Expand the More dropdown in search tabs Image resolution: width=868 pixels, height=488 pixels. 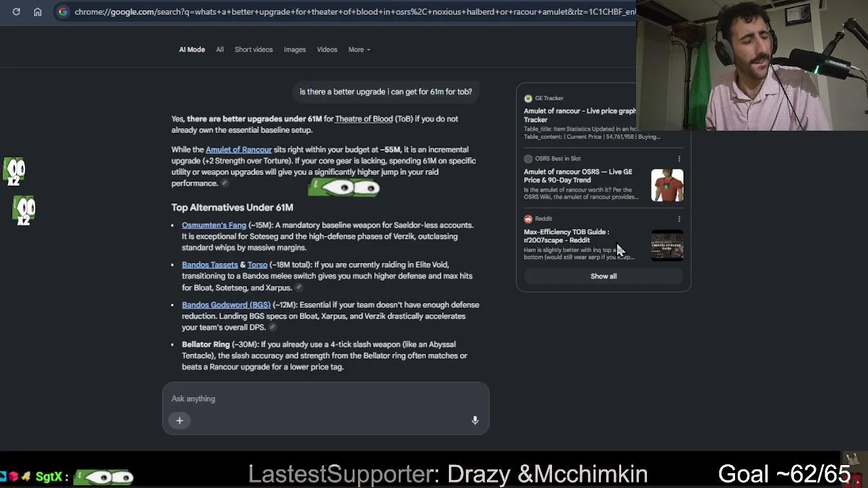(359, 49)
